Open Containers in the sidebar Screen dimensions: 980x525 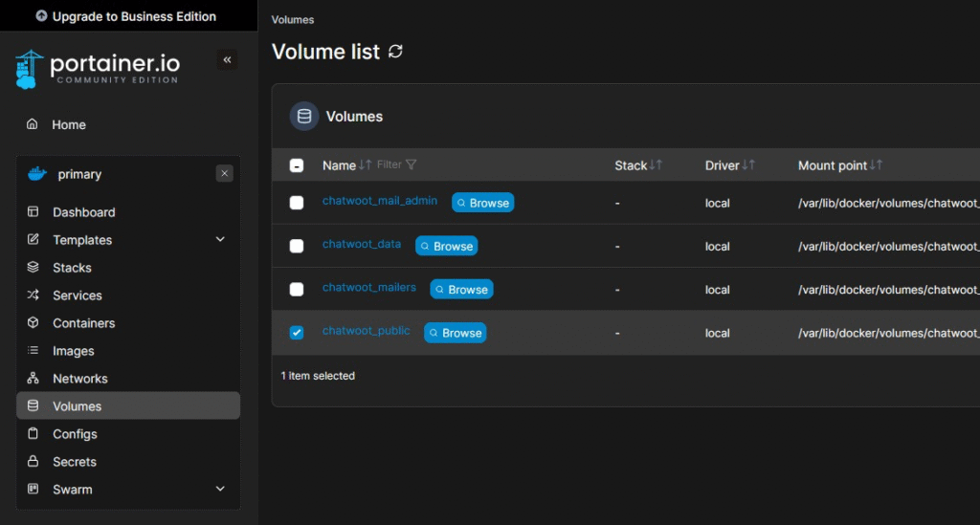click(83, 323)
